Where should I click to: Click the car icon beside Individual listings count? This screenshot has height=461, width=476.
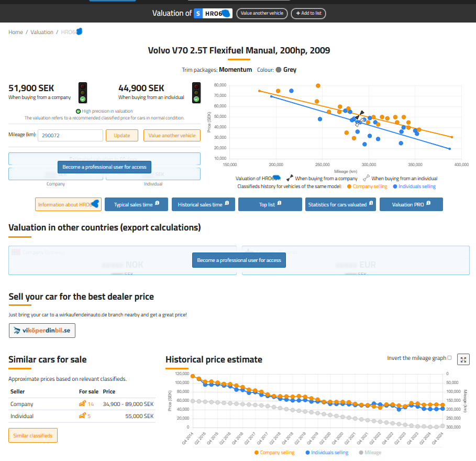[x=82, y=416]
